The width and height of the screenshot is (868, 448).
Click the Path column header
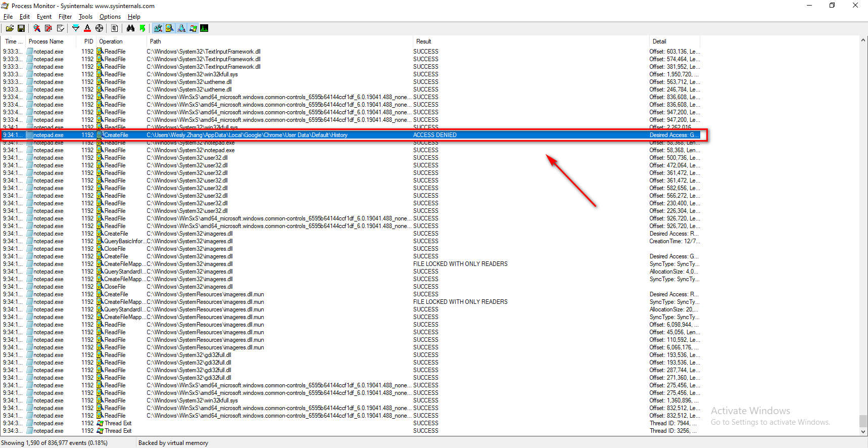click(280, 41)
